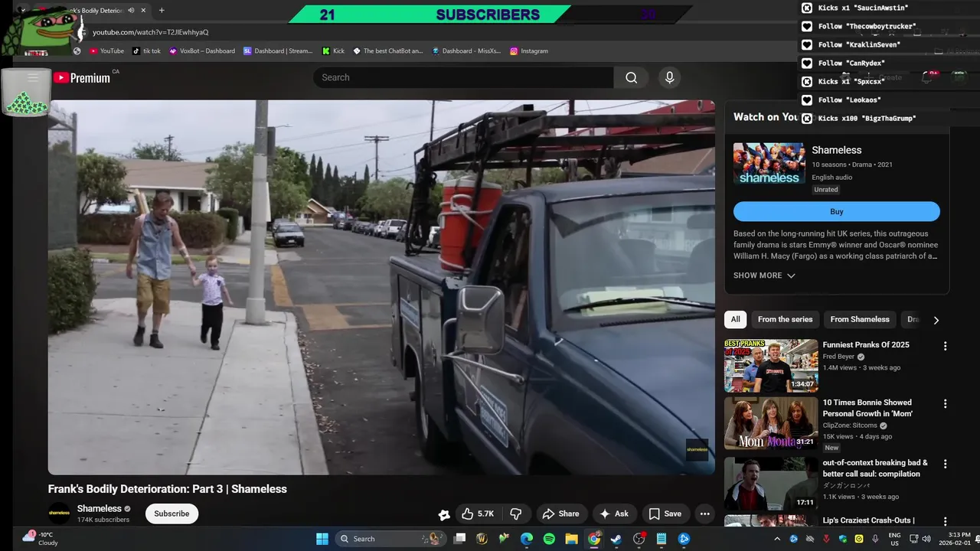Open Lip's Craziest Crash-Outs video title
The width and height of the screenshot is (980, 551).
868,520
